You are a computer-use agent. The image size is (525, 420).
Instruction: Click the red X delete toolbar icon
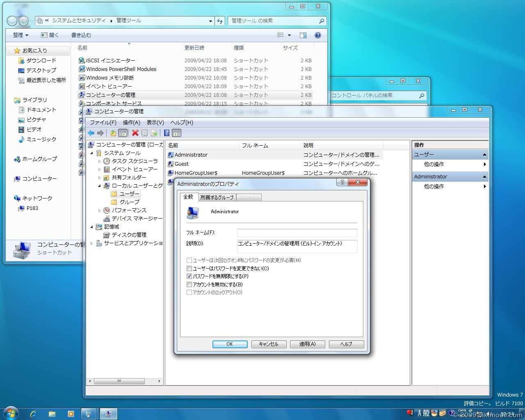coord(135,133)
